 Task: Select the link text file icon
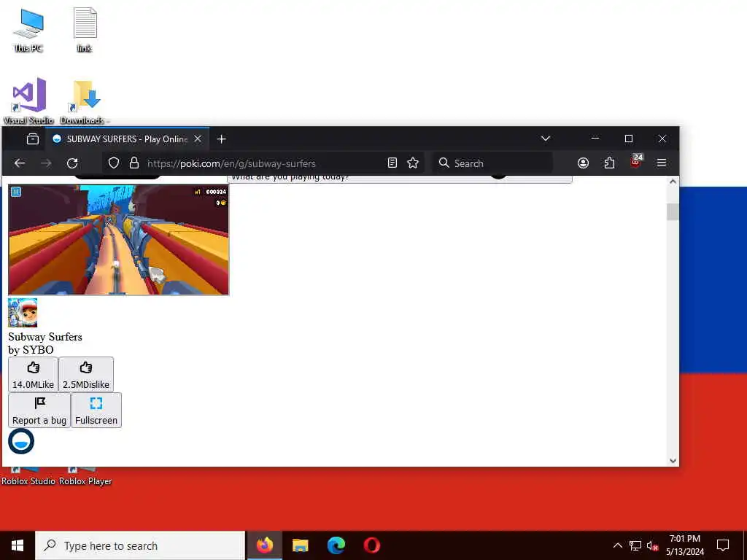[85, 30]
